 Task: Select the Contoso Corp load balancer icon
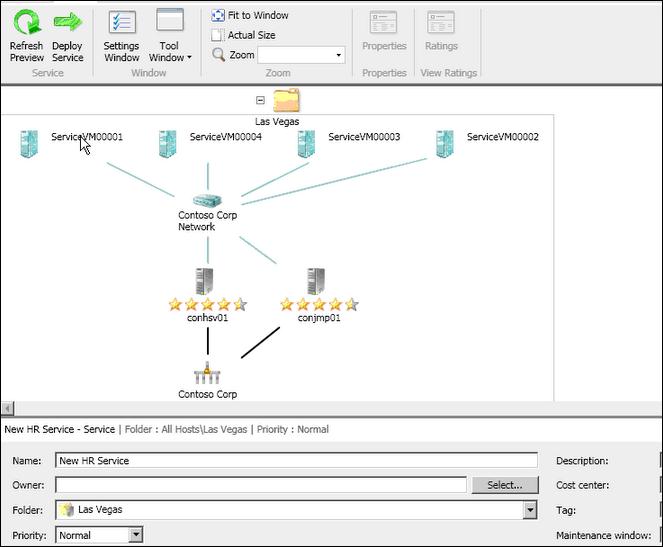207,373
